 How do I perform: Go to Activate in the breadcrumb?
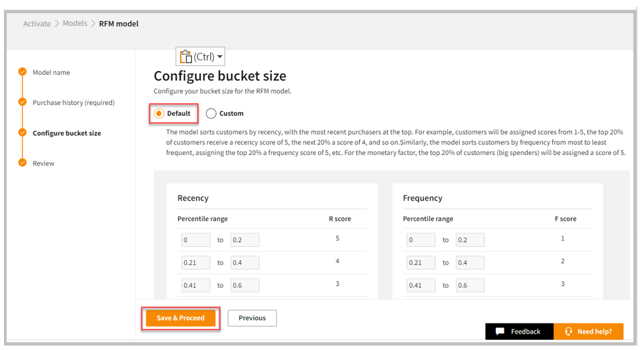pos(37,24)
